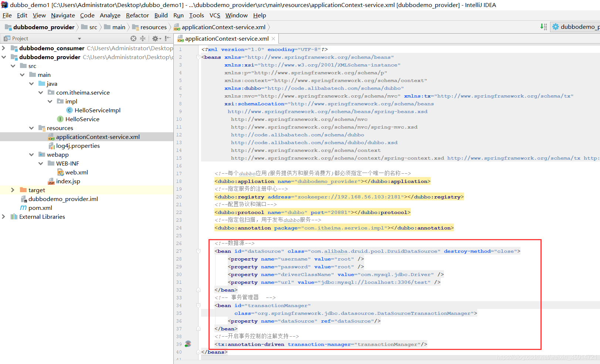Open the Build menu
Screen dimensions: 600x364
pos(161,15)
